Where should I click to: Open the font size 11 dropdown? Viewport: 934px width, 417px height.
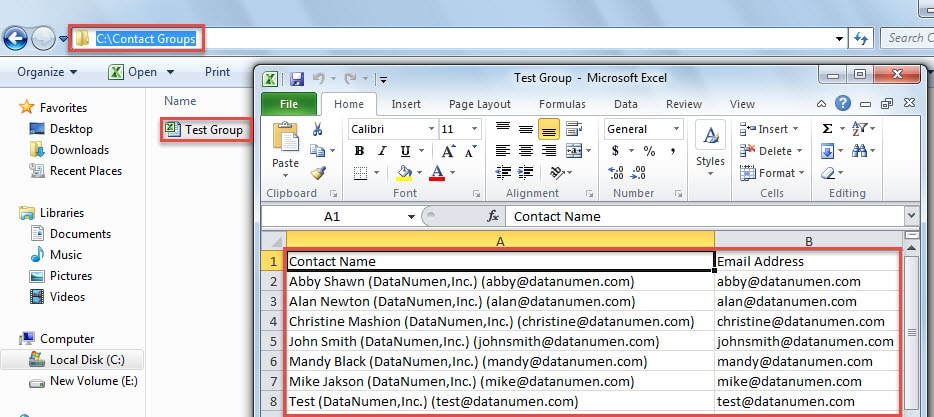pyautogui.click(x=475, y=129)
